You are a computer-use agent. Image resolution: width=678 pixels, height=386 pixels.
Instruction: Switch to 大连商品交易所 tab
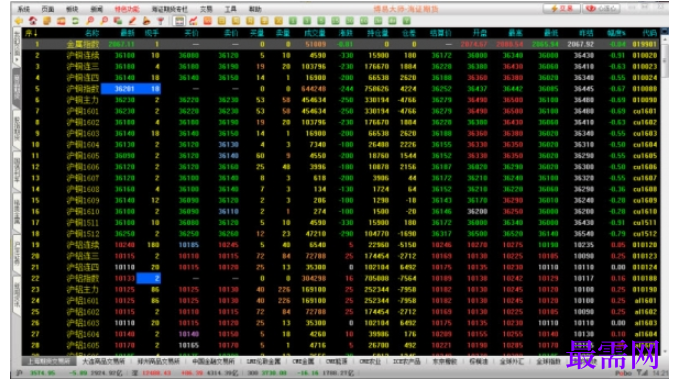click(104, 361)
